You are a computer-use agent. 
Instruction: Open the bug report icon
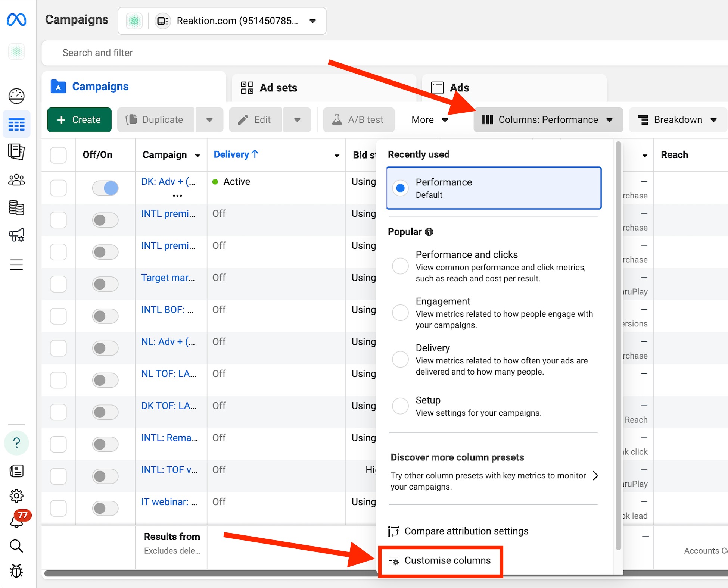click(x=16, y=571)
